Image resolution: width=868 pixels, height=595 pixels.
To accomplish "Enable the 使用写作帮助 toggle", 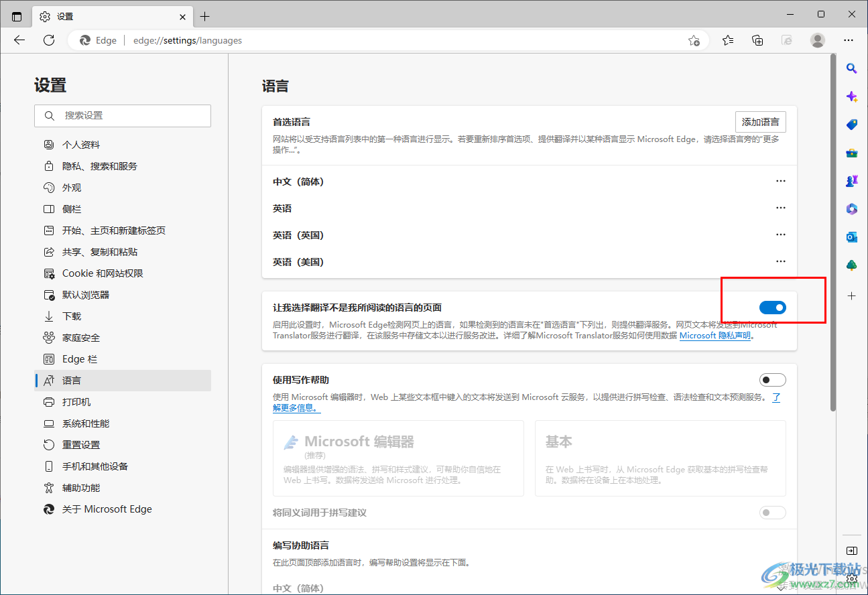I will (773, 380).
